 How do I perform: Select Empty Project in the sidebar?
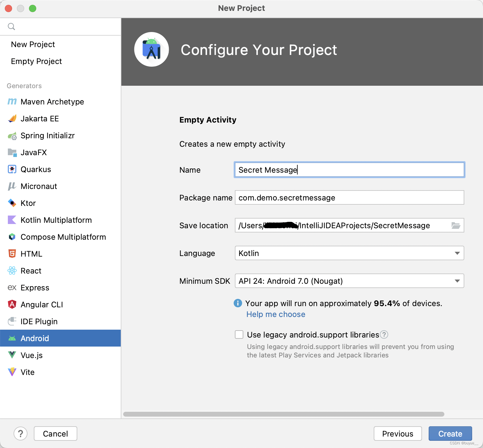[x=60, y=61]
